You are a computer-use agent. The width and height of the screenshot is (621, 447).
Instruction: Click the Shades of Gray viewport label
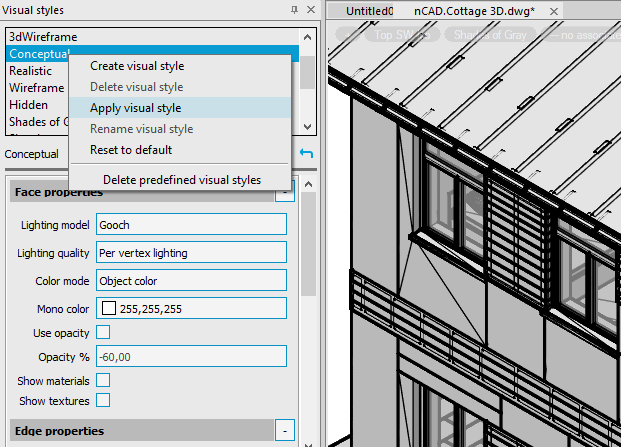click(488, 34)
